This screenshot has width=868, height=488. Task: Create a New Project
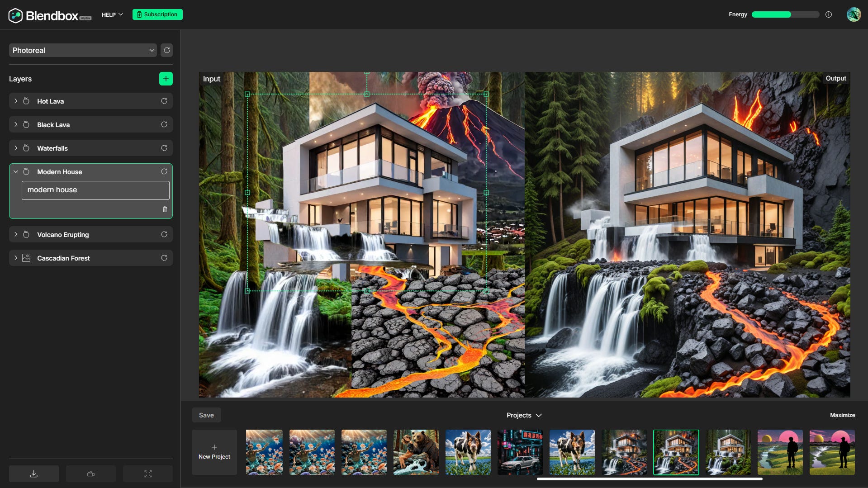[214, 452]
